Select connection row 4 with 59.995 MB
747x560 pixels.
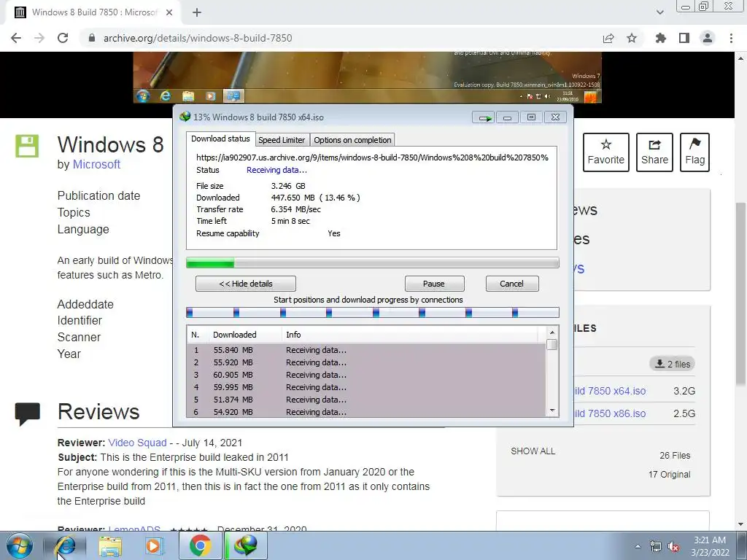click(x=366, y=387)
